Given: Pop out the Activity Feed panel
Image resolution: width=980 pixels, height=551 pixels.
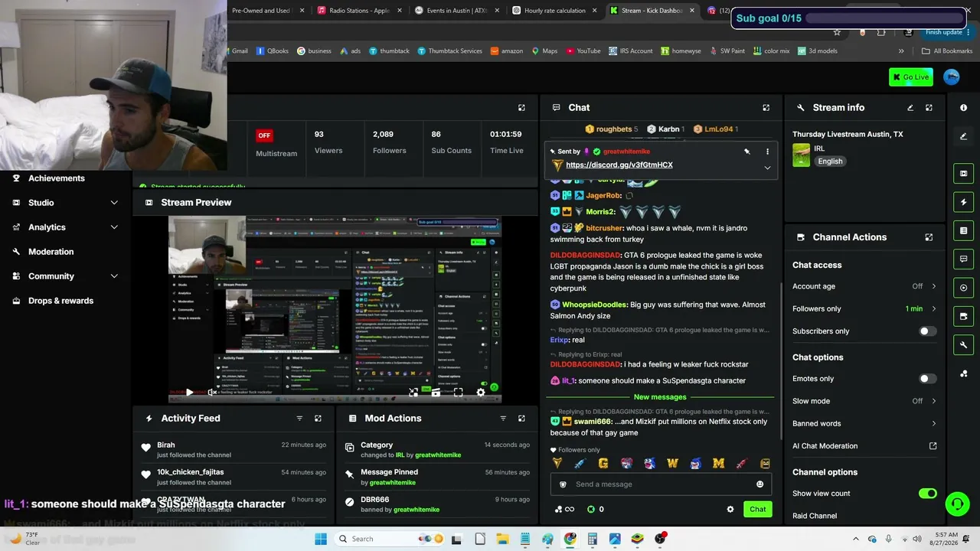Looking at the screenshot, I should pyautogui.click(x=318, y=419).
